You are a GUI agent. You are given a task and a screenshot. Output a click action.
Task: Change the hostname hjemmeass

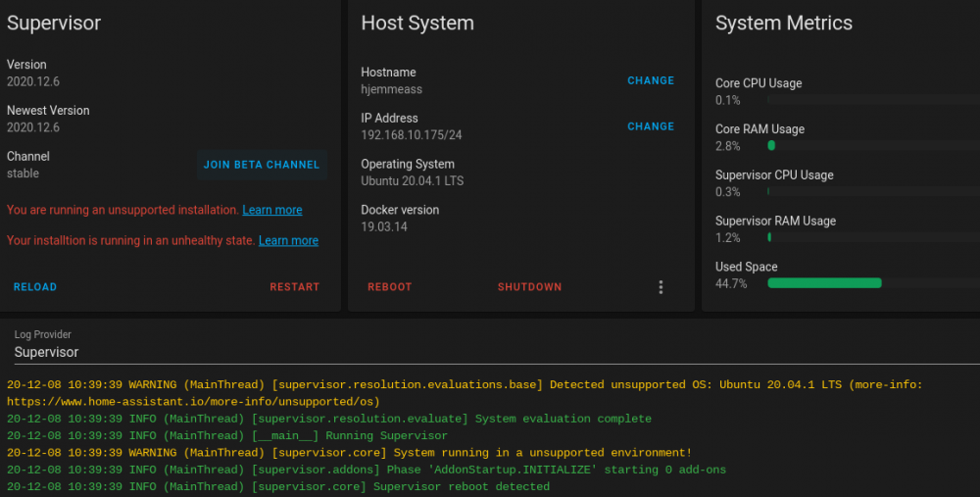coord(651,80)
